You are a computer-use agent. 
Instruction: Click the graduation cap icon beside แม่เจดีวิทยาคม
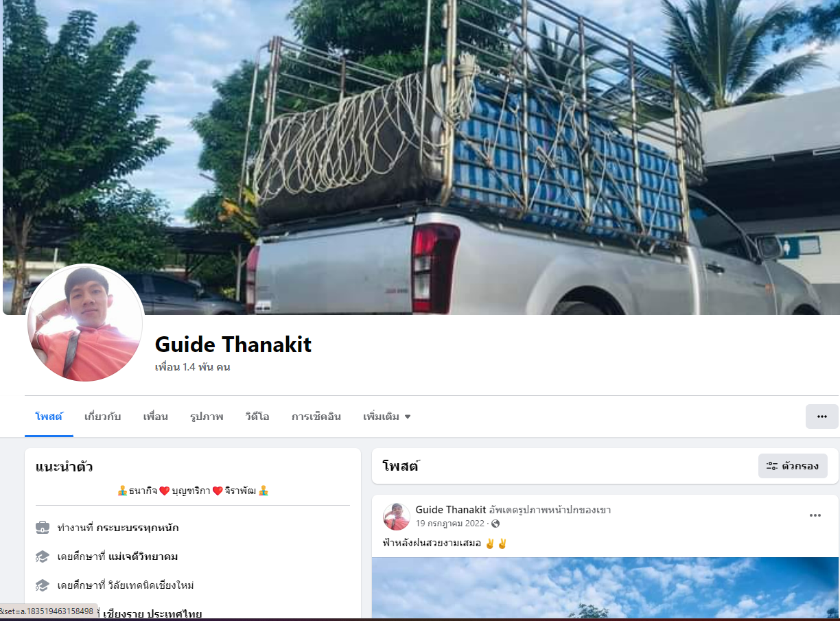pos(43,556)
